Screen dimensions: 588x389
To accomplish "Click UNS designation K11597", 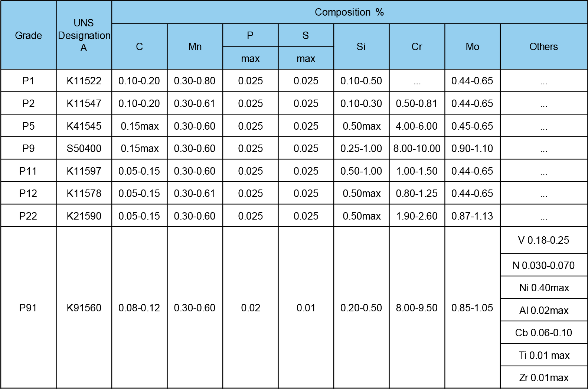I will pyautogui.click(x=84, y=171).
